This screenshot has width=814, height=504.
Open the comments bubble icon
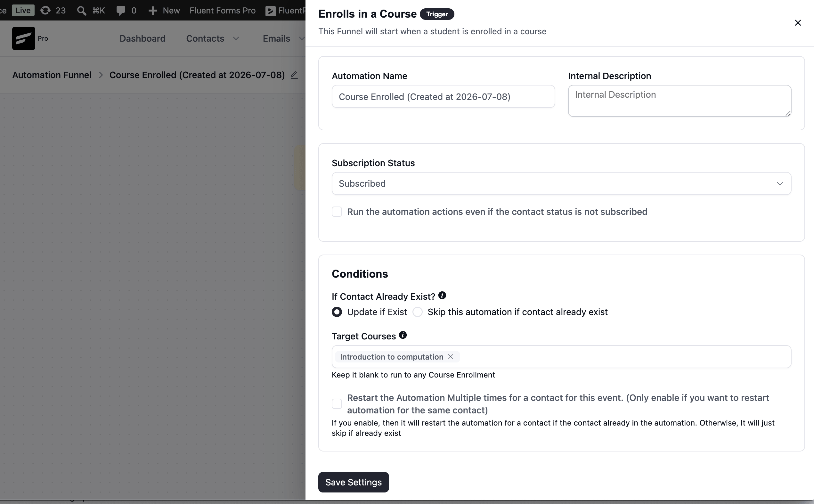click(x=121, y=11)
